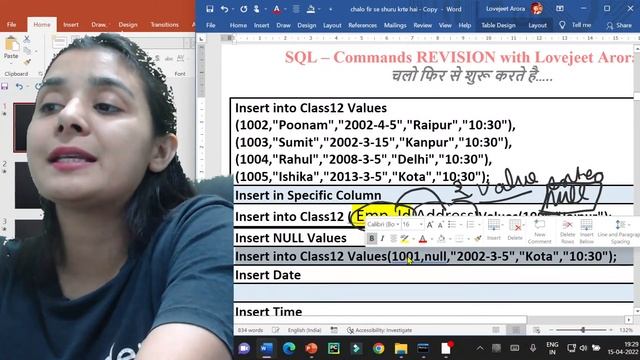Screen dimensions: 640x360
Task: Click Insert Below in mini toolbar
Action: click(x=587, y=232)
